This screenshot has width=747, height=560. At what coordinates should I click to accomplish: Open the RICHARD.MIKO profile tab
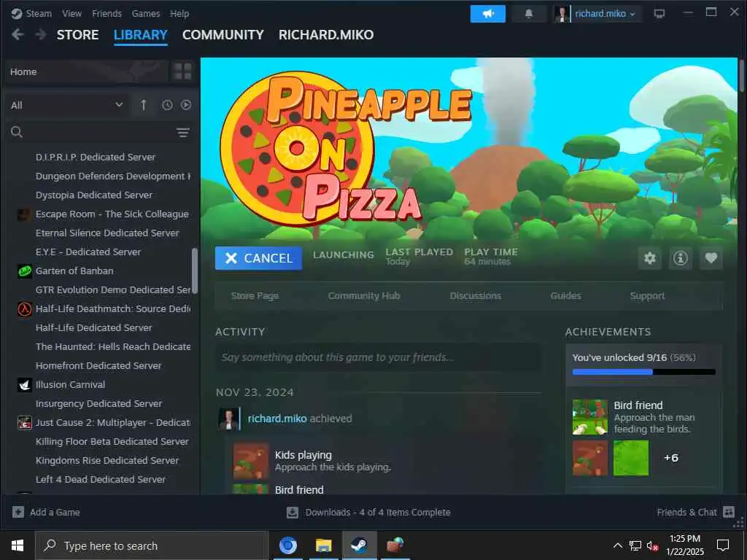pos(326,35)
